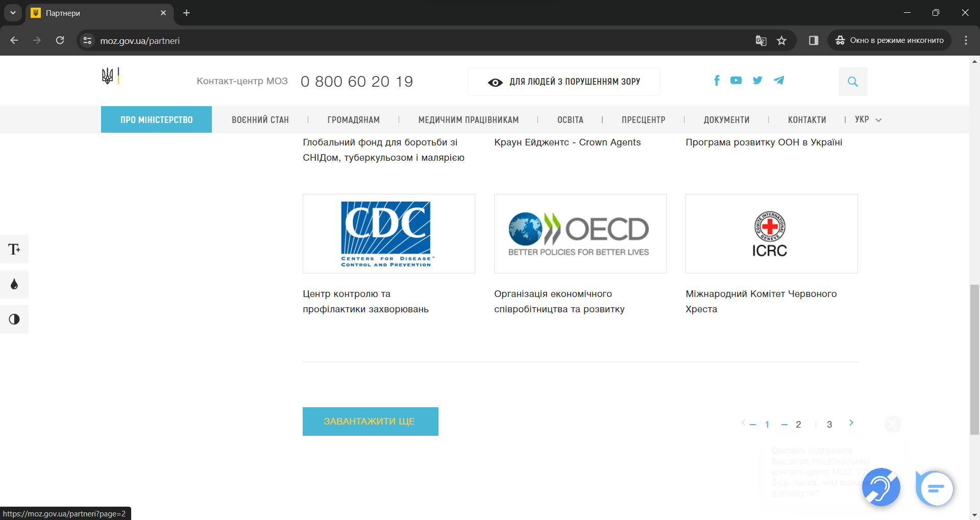Toggle the contrast mode half-circle icon
The width and height of the screenshot is (980, 520).
click(x=14, y=319)
